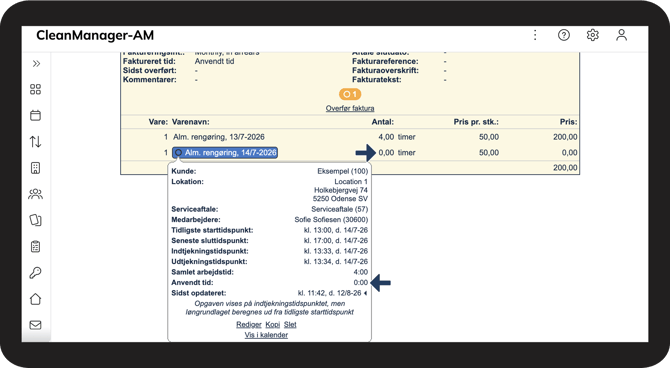Image resolution: width=670 pixels, height=368 pixels.
Task: Click Eksempel (100) customer value
Action: click(342, 171)
